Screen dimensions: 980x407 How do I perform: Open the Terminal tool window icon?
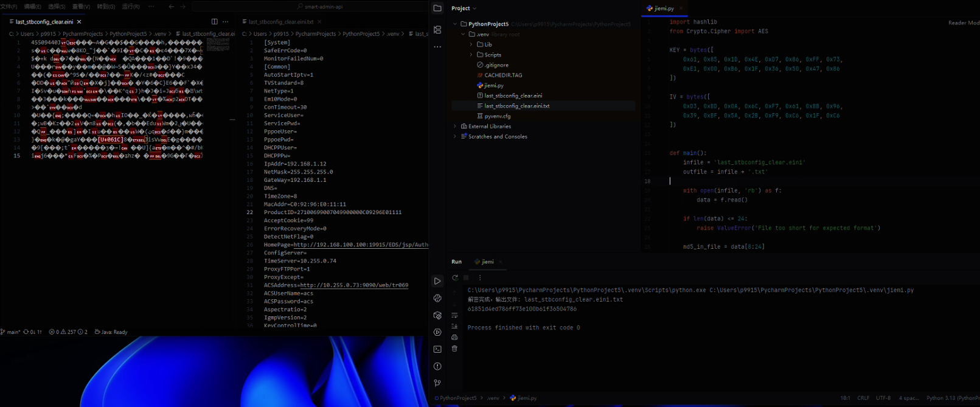click(437, 350)
